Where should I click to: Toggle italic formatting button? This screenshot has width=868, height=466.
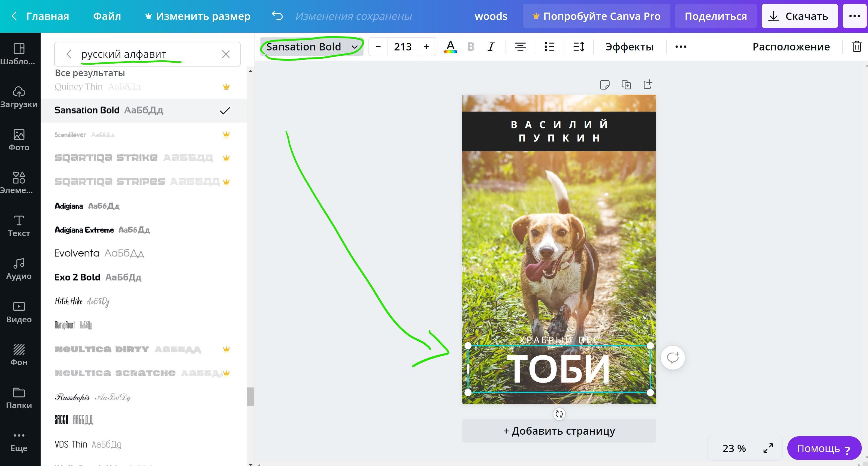(x=491, y=47)
